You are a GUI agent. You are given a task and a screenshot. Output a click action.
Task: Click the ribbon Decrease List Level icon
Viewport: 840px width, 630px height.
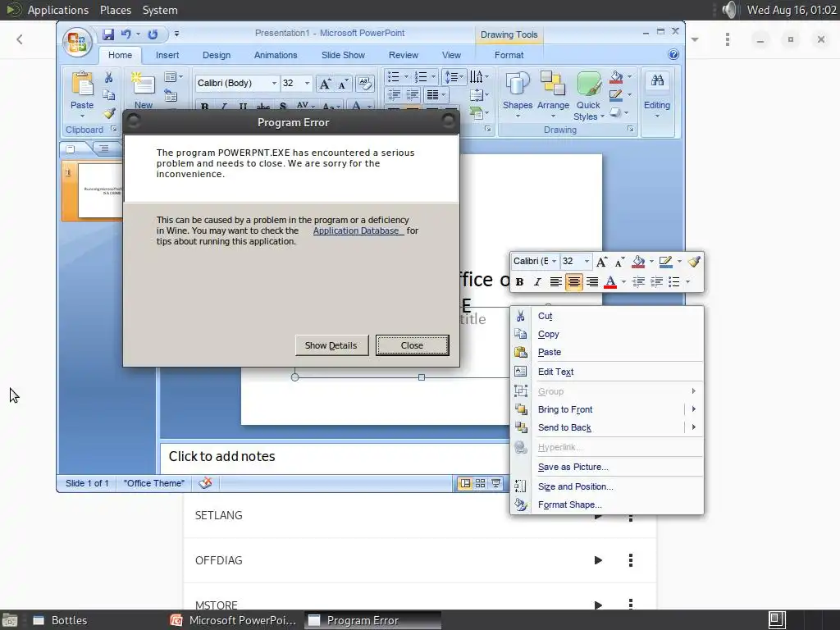click(x=395, y=95)
